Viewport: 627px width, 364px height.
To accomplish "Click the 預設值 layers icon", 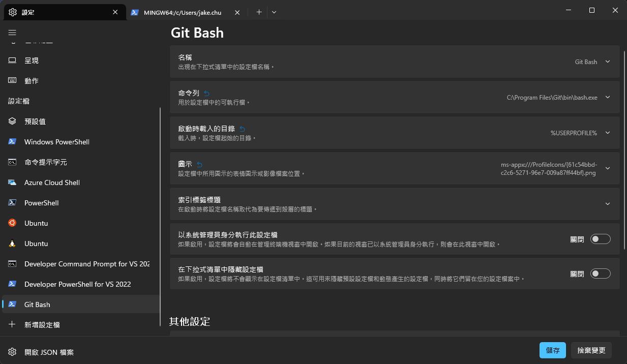I will coord(12,121).
